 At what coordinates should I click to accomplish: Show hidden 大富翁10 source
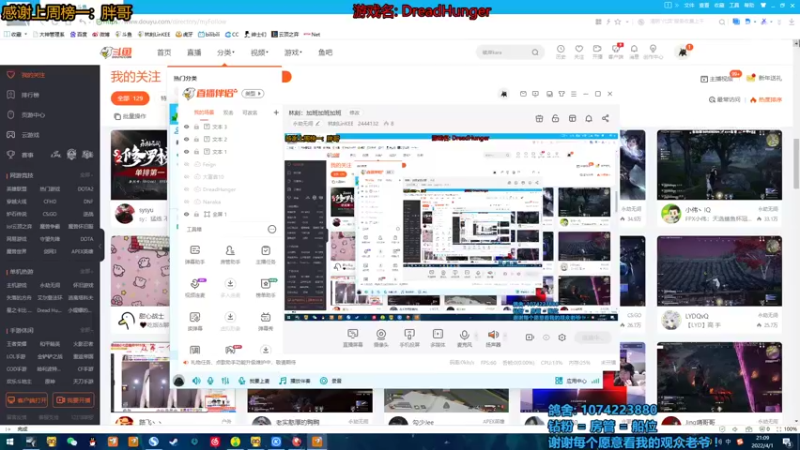pos(187,177)
